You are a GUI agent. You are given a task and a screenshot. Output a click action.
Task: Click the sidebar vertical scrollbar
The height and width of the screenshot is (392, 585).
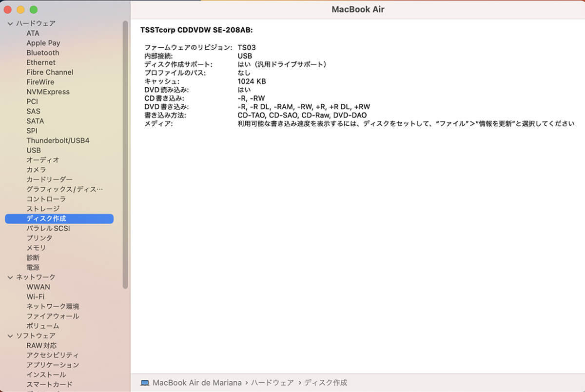pyautogui.click(x=125, y=154)
